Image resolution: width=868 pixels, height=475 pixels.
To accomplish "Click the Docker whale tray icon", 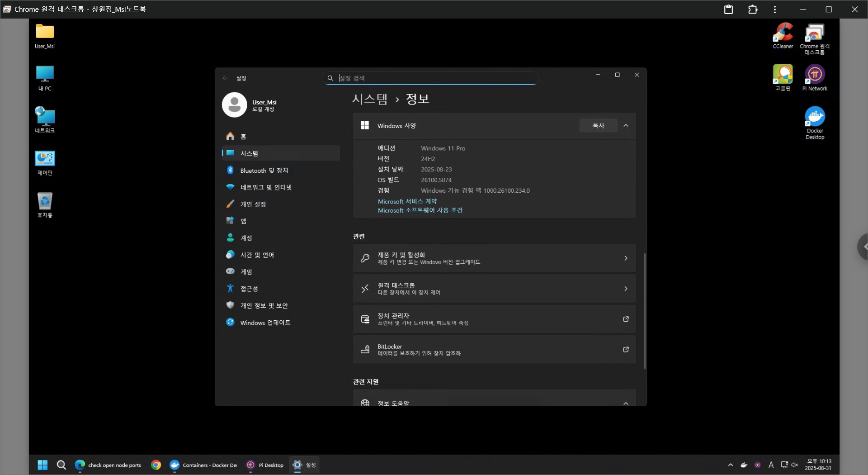I will [x=744, y=465].
